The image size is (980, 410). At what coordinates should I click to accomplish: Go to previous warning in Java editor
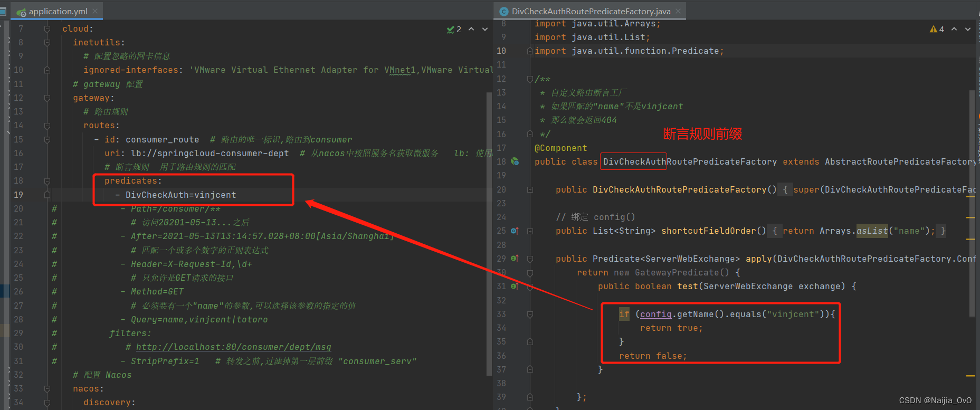coord(954,29)
